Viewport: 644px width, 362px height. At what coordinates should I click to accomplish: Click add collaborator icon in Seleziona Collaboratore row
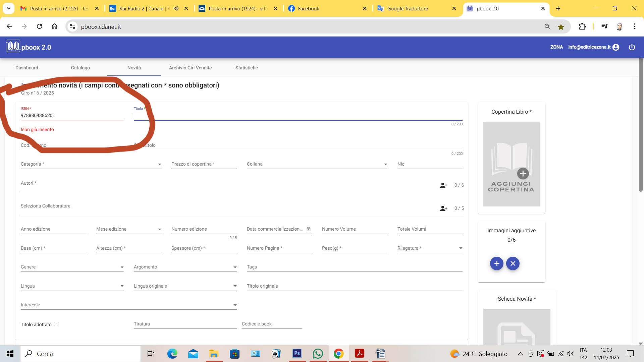[443, 208]
